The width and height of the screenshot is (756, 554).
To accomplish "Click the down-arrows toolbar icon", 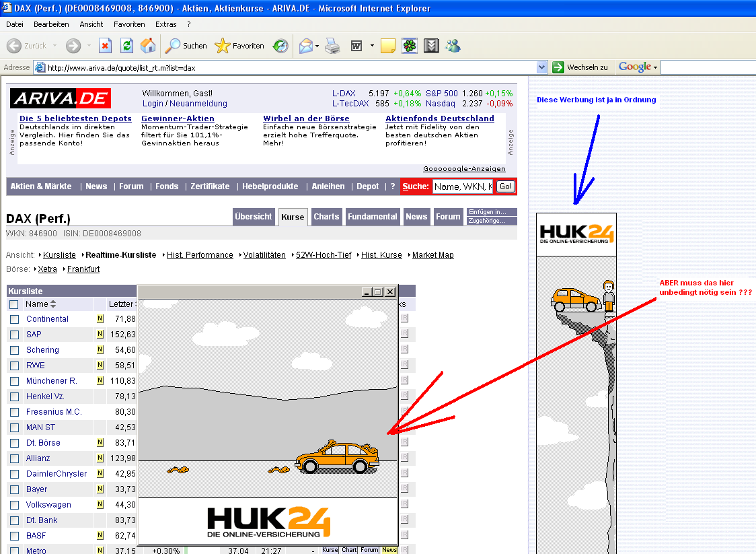I will [431, 46].
